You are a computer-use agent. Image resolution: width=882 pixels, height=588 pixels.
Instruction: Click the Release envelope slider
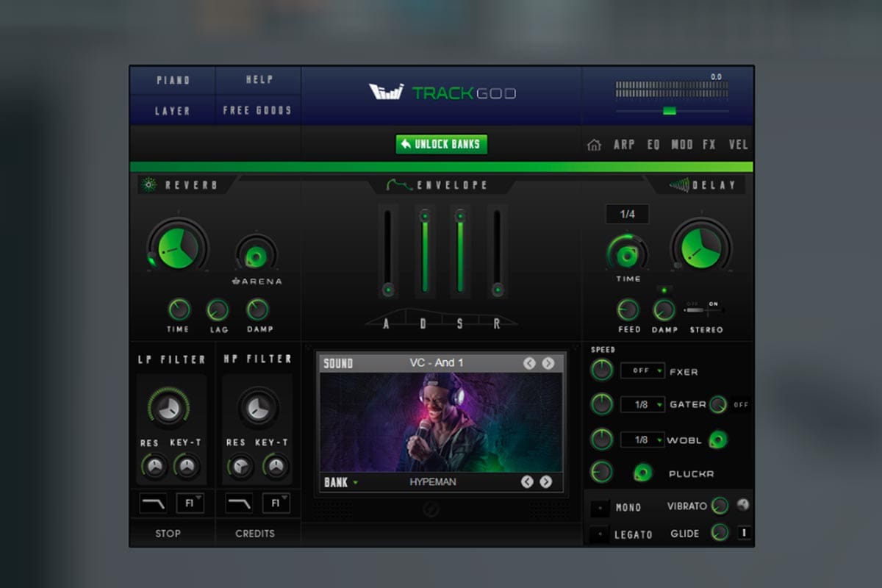click(498, 252)
